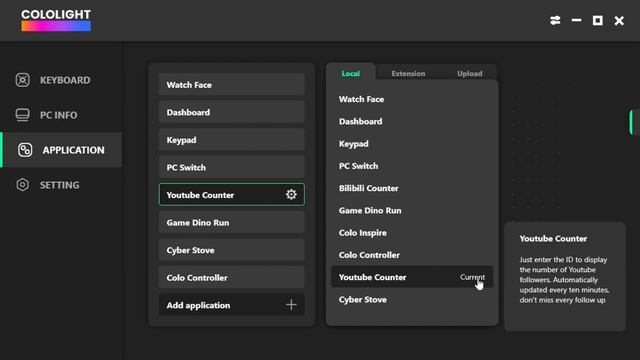Choose Colo Controller in Local list
This screenshot has height=360, width=640.
[x=412, y=255]
